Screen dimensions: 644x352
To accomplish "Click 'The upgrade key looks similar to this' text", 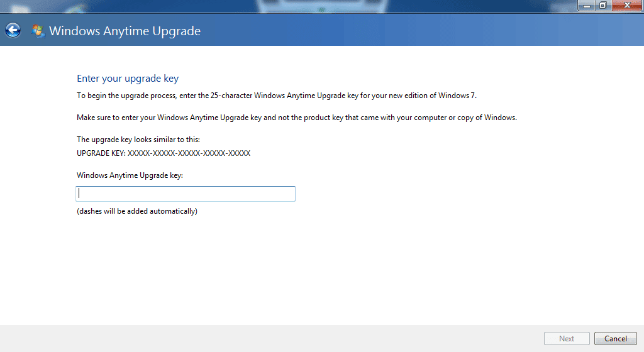I will [x=138, y=140].
